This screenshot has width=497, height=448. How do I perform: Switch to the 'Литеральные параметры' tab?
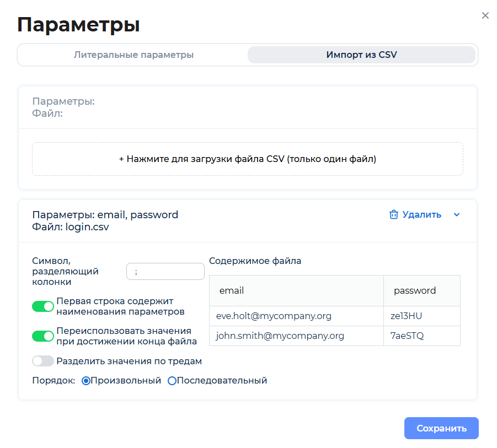click(x=134, y=55)
